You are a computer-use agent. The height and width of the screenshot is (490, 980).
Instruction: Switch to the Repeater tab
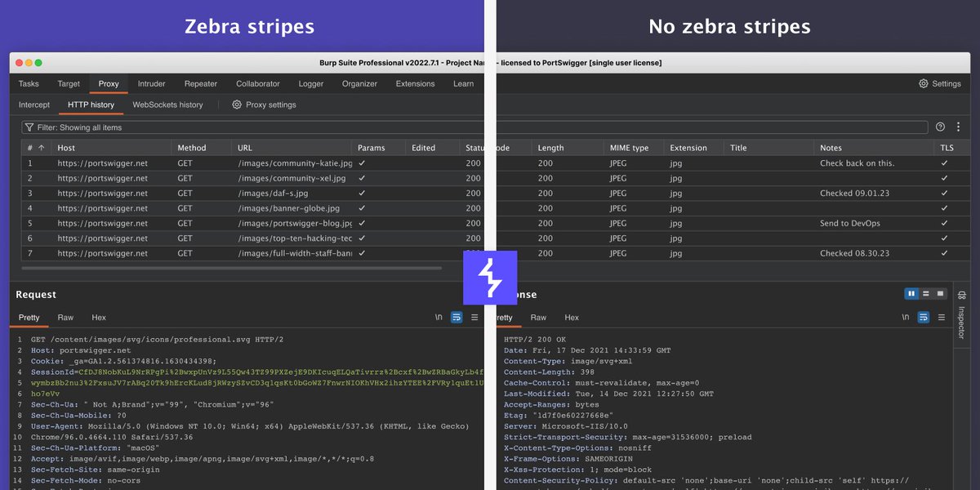[201, 83]
